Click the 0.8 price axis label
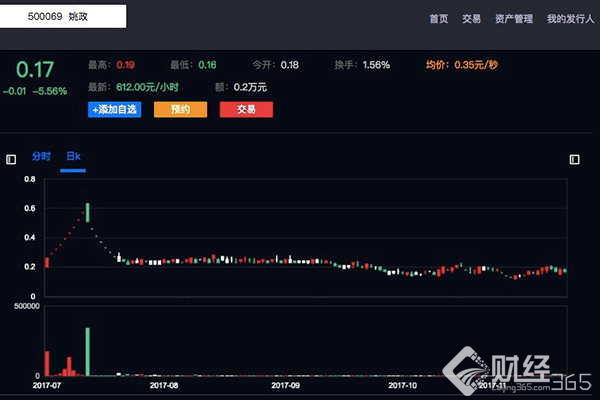 30,179
